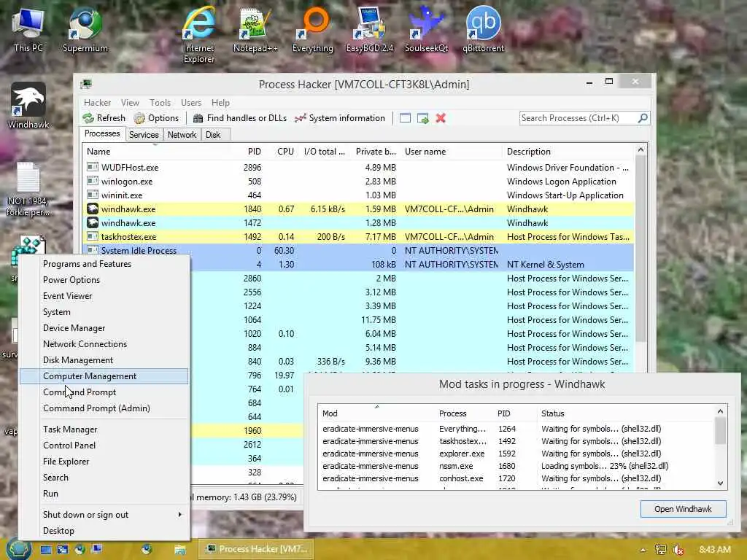Click the red X terminate icon
This screenshot has width=747, height=560.
(441, 118)
